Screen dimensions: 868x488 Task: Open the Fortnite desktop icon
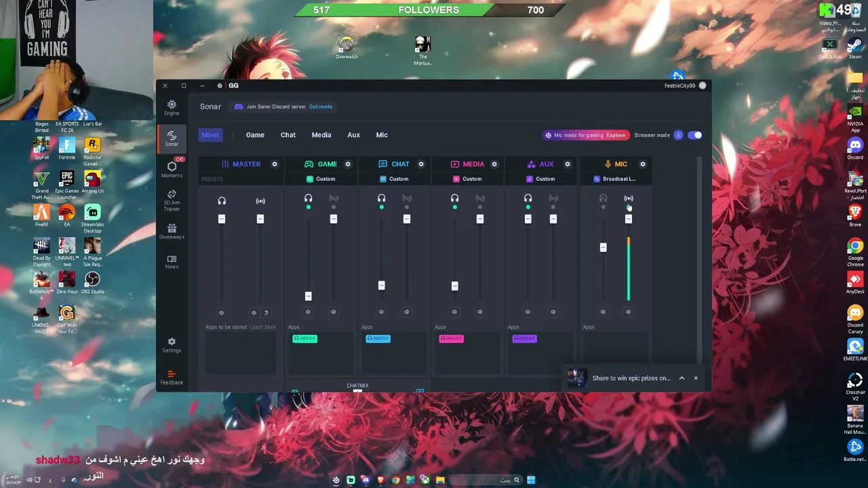click(x=67, y=148)
